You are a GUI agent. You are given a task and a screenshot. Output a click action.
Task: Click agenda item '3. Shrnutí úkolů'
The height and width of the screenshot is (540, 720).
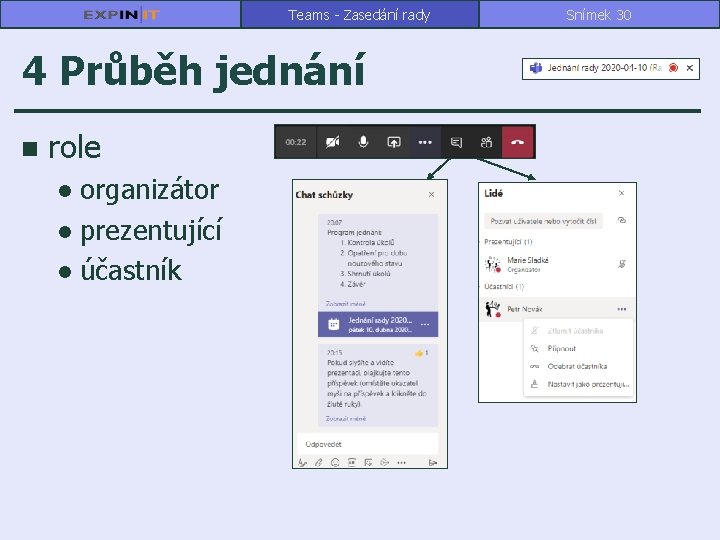(x=366, y=274)
